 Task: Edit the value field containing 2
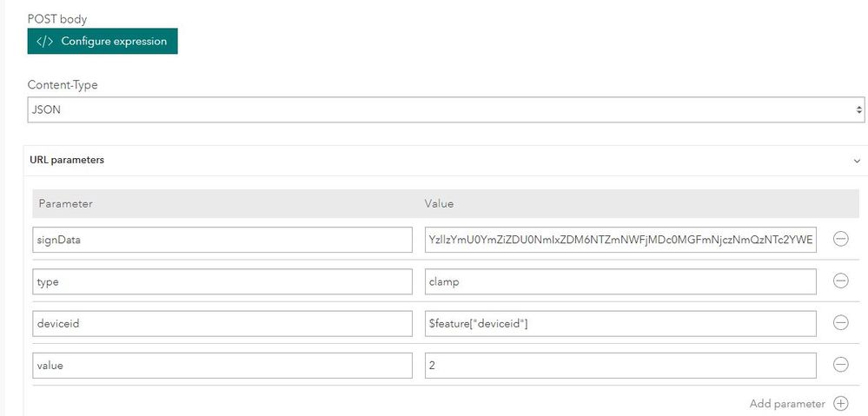pyautogui.click(x=620, y=365)
